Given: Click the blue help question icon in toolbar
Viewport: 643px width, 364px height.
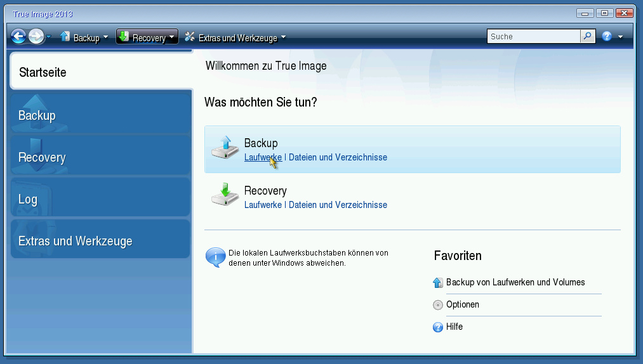Looking at the screenshot, I should point(607,37).
